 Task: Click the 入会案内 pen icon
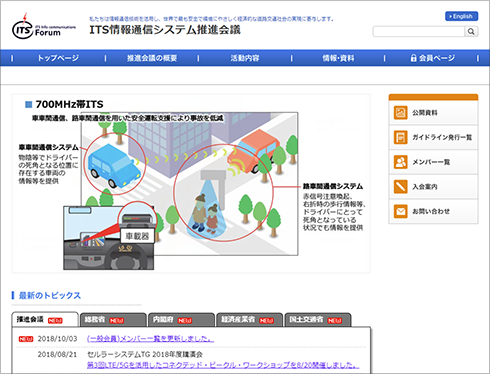[x=400, y=187]
